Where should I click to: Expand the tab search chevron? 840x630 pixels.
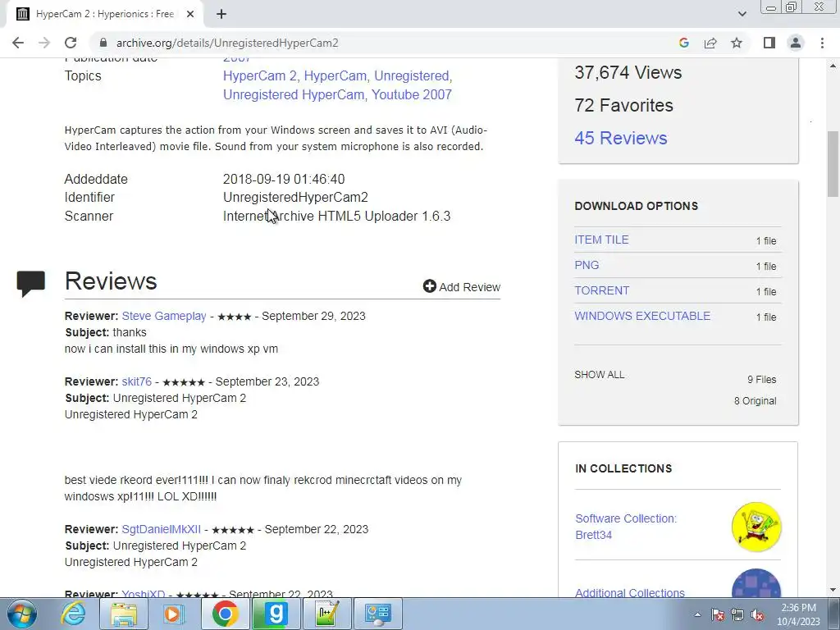point(742,14)
